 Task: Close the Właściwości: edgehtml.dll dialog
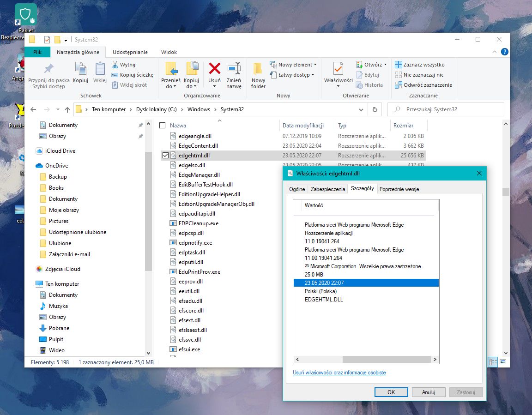(x=479, y=173)
